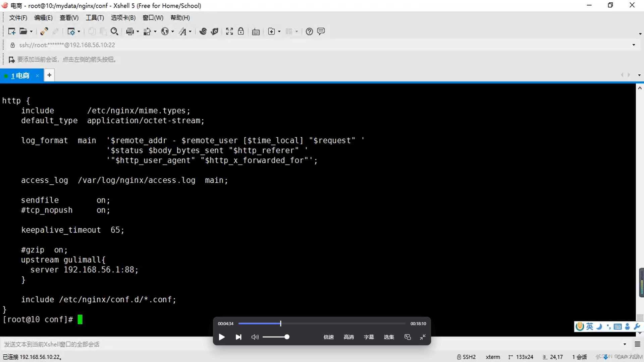
Task: Click the New Session toolbar icon
Action: tap(12, 31)
